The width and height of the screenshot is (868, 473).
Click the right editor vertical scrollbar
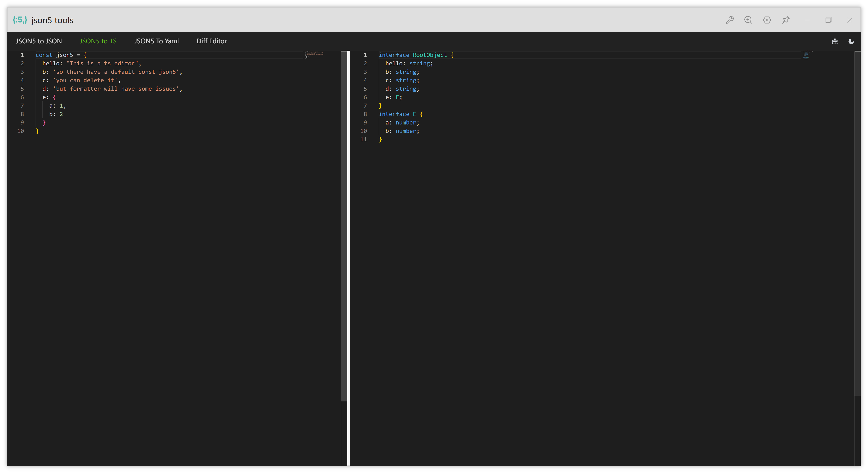(x=858, y=223)
